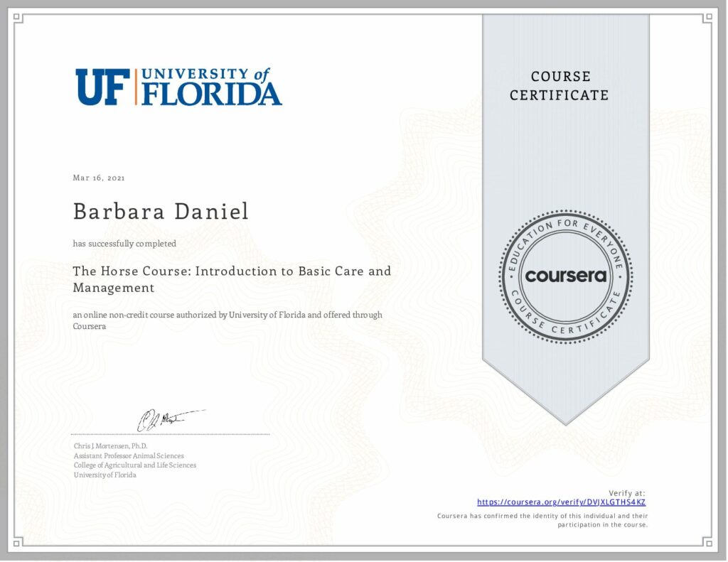Click the blue UF logo mark
Viewport: 728px width, 562px height.
click(x=103, y=87)
